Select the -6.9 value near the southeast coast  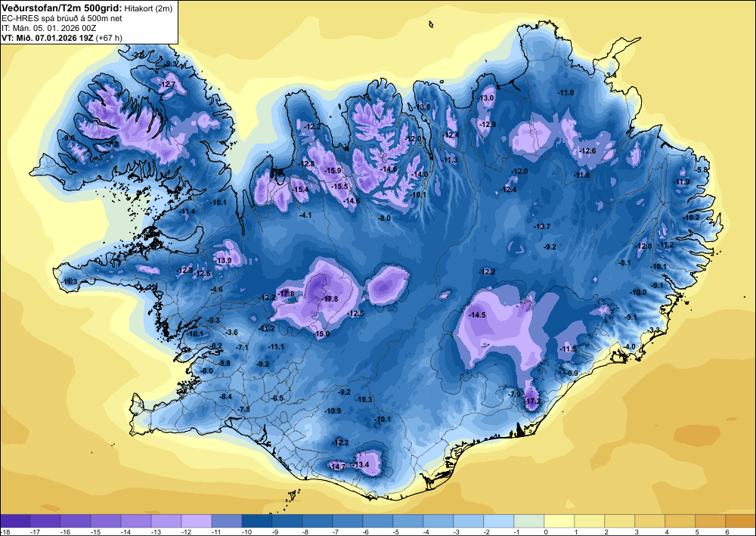(x=571, y=373)
